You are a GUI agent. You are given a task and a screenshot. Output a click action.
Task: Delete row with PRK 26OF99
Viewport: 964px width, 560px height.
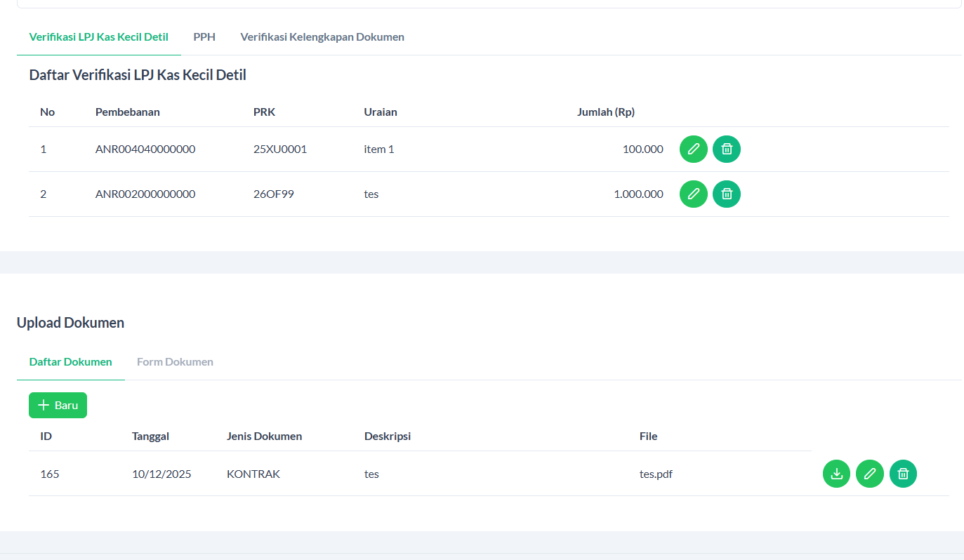(x=727, y=194)
